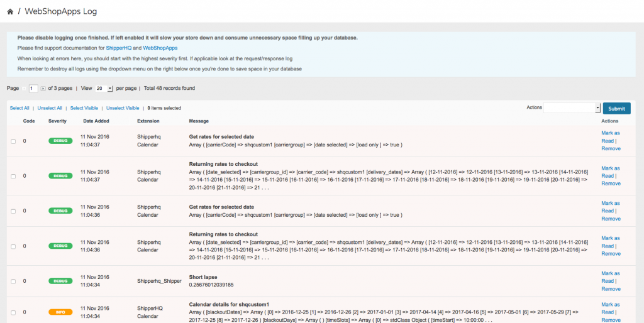Viewport: 644px width, 323px height.
Task: Click the home icon in breadcrumb
Action: pos(10,11)
